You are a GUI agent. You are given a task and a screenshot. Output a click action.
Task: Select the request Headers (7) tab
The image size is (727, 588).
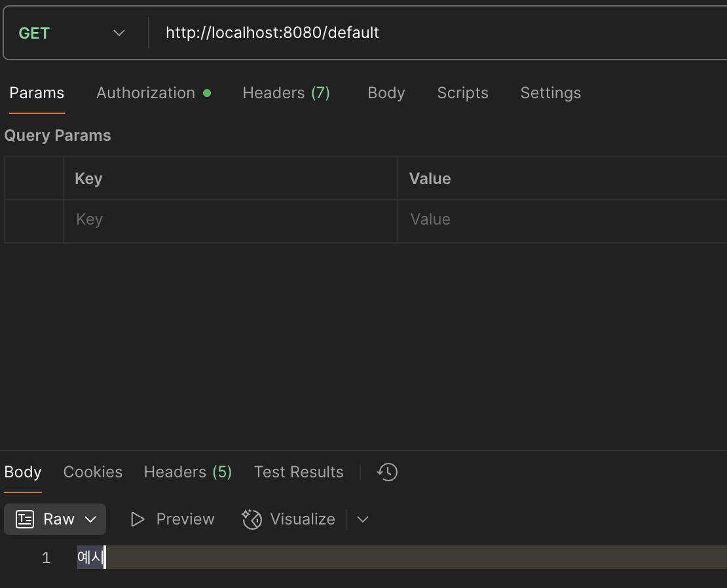286,93
